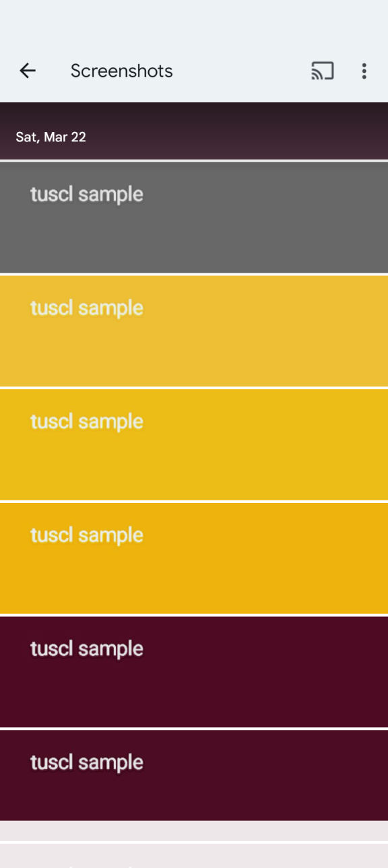Click tuscl sample text on pale yellow image

point(87,308)
